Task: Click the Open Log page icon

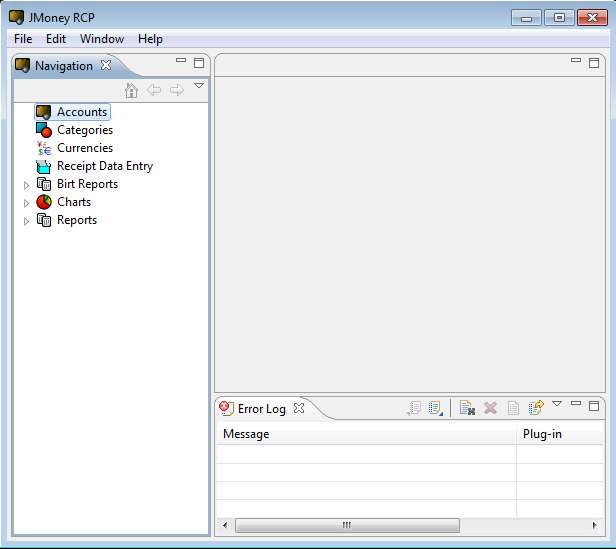Action: 513,408
